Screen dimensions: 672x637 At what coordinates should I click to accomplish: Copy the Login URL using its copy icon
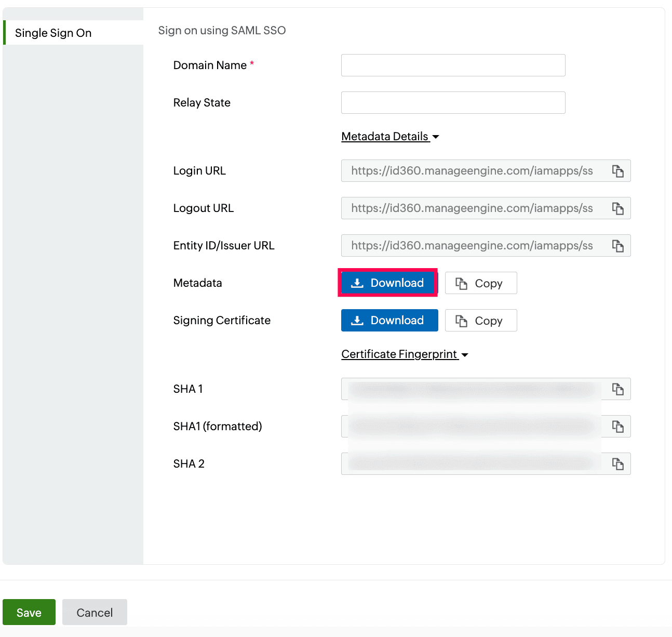618,170
